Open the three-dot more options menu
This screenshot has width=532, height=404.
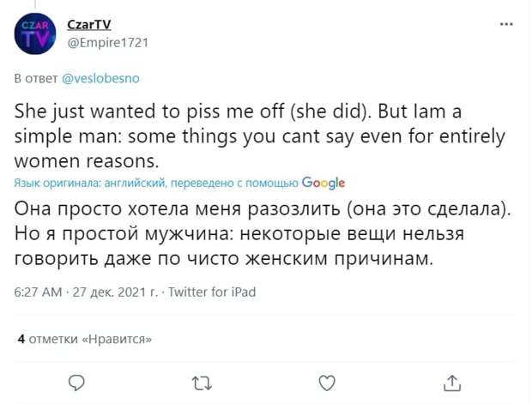(x=506, y=24)
